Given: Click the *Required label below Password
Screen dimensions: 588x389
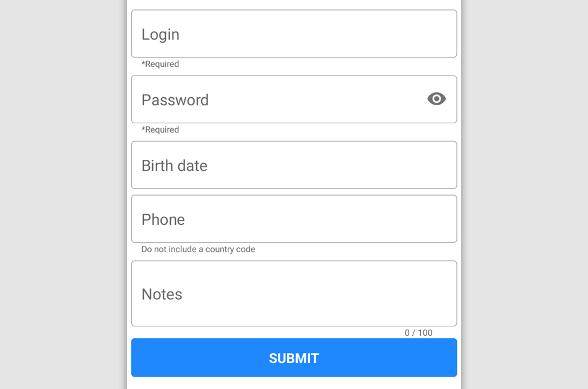Looking at the screenshot, I should tap(160, 129).
